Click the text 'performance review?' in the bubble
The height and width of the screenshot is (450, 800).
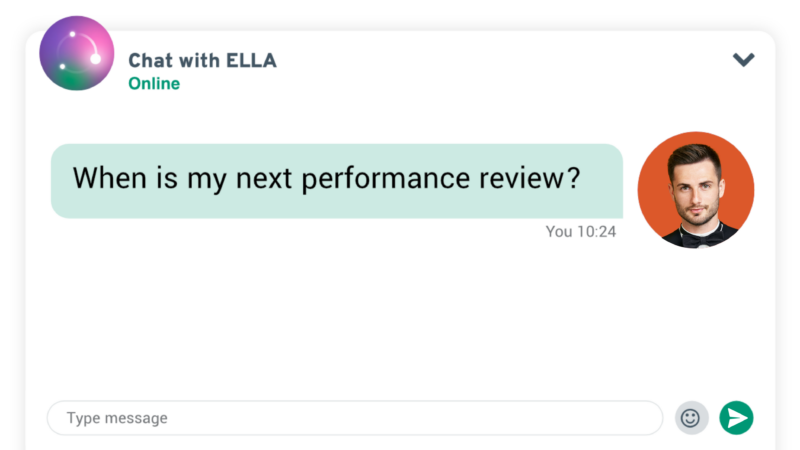click(x=441, y=179)
